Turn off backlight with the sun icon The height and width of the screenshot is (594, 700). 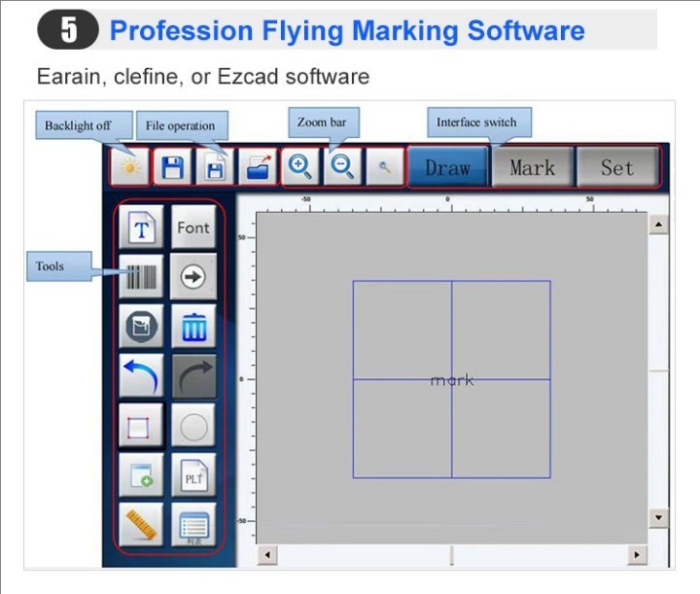point(130,167)
